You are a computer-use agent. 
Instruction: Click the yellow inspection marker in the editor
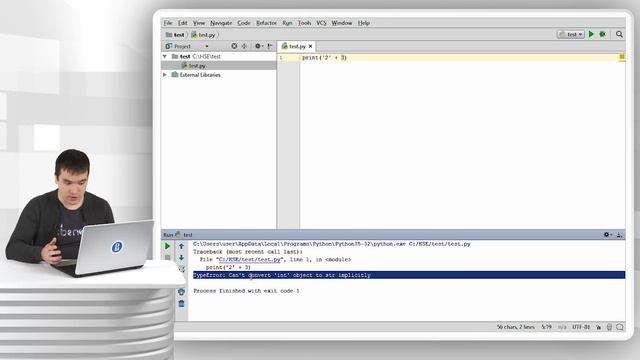[x=622, y=57]
